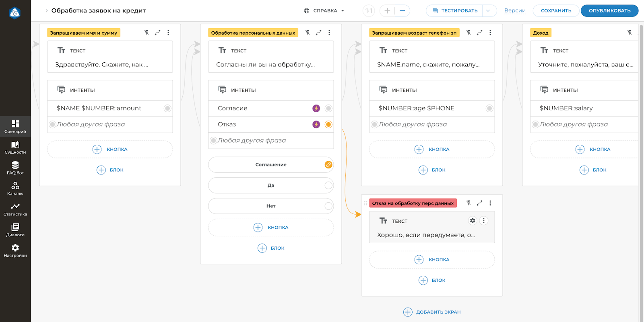Expand breadcrumb chevron before scenario title

(x=47, y=11)
